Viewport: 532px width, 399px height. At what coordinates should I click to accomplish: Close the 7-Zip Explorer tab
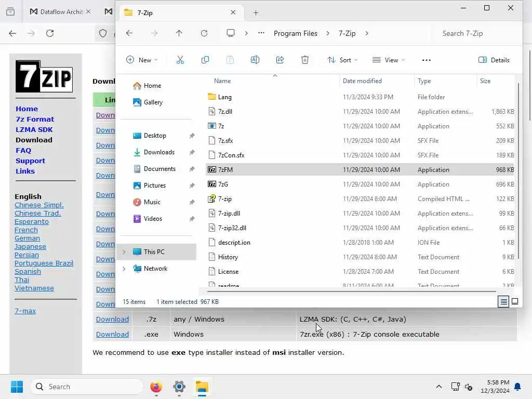click(x=233, y=12)
